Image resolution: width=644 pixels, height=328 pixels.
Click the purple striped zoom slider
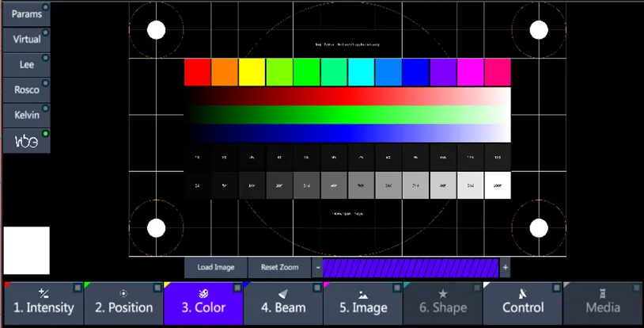(411, 268)
